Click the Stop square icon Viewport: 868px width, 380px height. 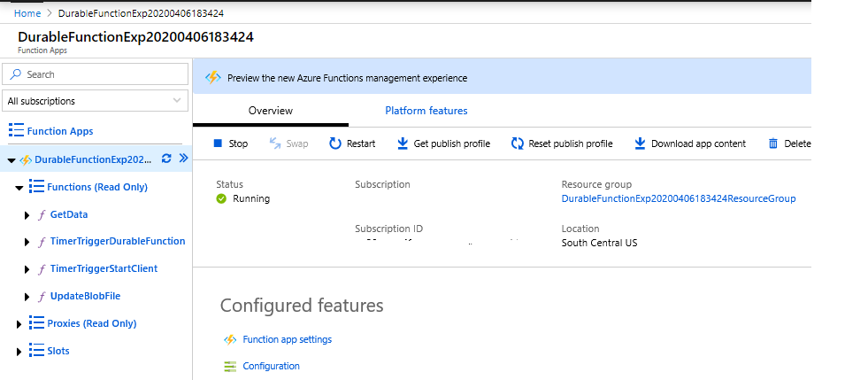(218, 143)
